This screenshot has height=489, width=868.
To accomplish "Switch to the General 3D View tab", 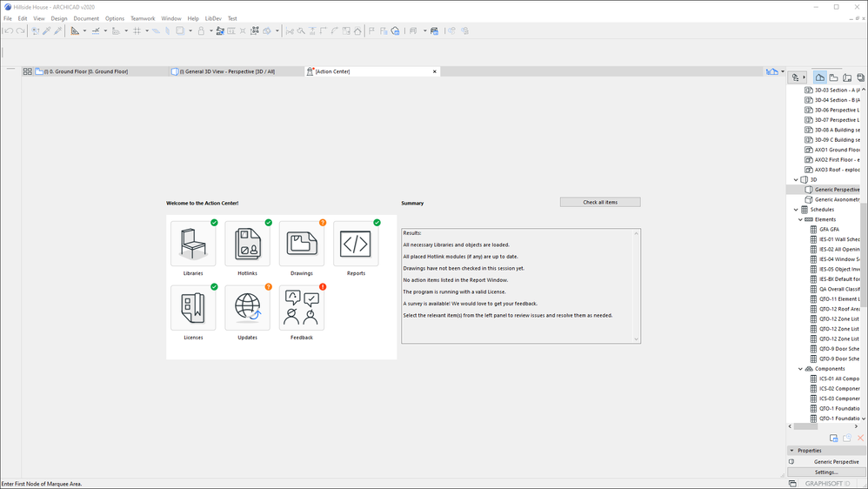I will [x=226, y=71].
